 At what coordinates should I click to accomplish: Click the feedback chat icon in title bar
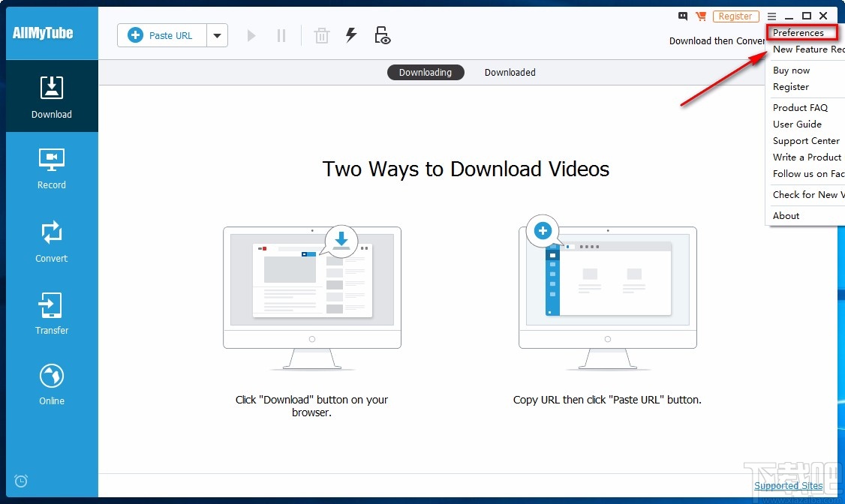(x=683, y=16)
